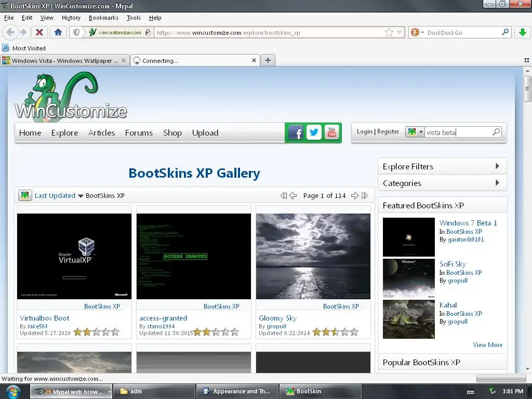Rate access-granted using its stars
532x399 pixels.
pyautogui.click(x=216, y=332)
